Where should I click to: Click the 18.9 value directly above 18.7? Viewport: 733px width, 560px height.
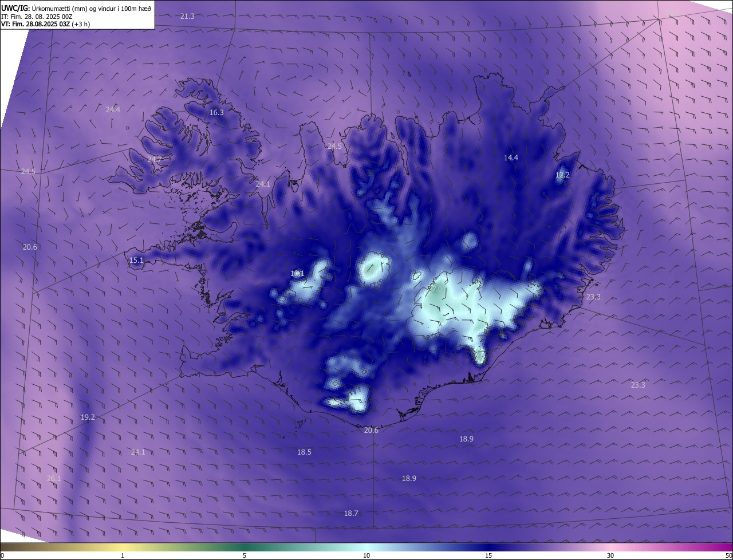[x=409, y=478]
